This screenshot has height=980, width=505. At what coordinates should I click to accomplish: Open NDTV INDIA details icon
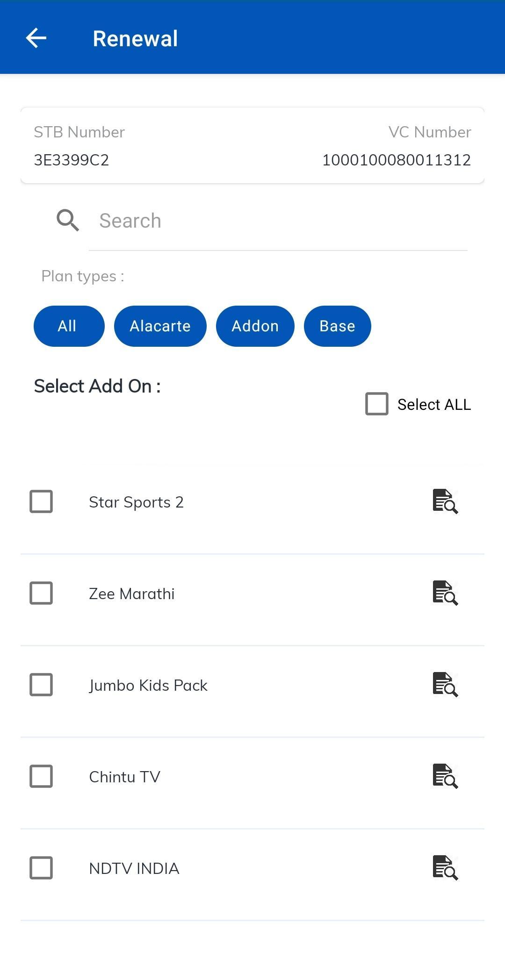[445, 868]
